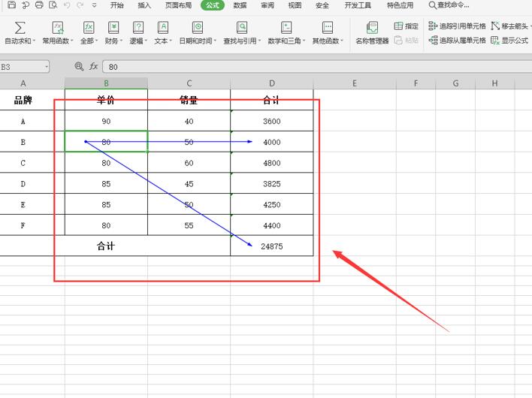Click the 常用函数 icon
The width and height of the screenshot is (532, 398).
tap(58, 28)
